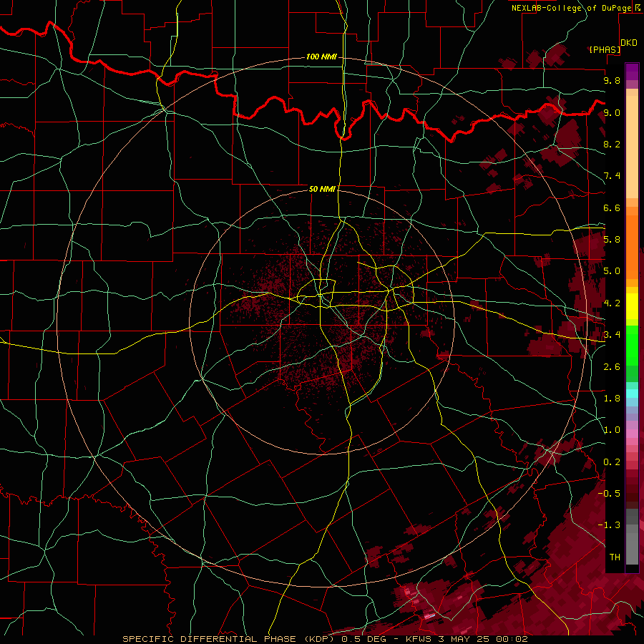
Task: Click the -1.3 scale value
Action: pyautogui.click(x=609, y=525)
